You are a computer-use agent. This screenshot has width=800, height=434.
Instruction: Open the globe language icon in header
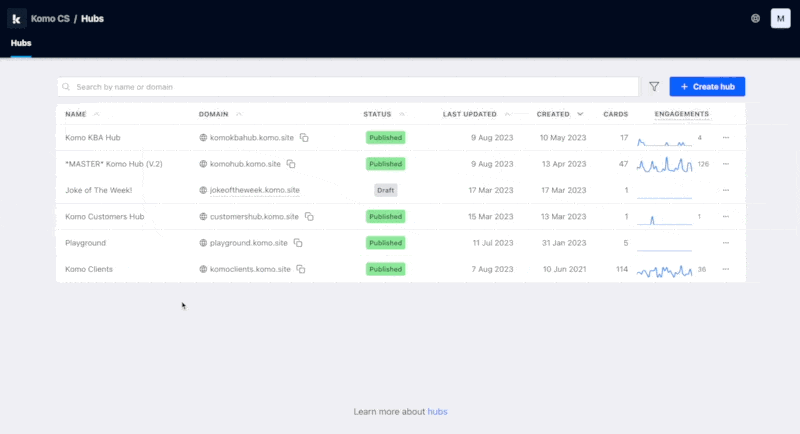[x=755, y=18]
